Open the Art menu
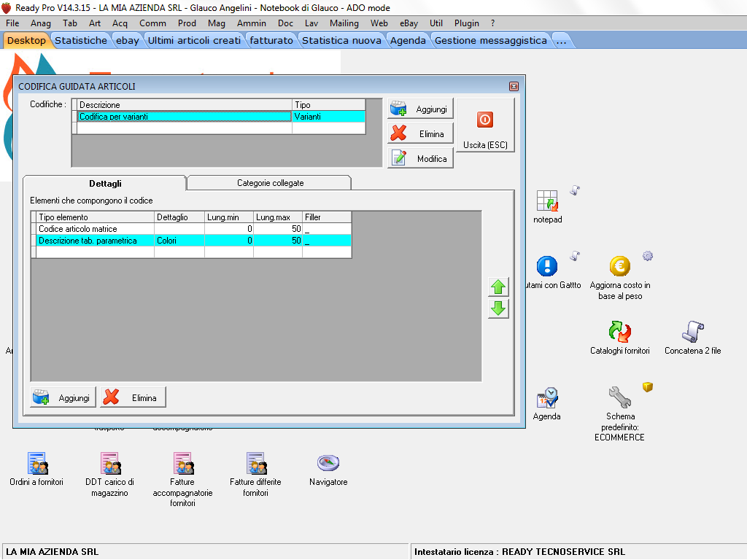747x560 pixels. [x=95, y=23]
